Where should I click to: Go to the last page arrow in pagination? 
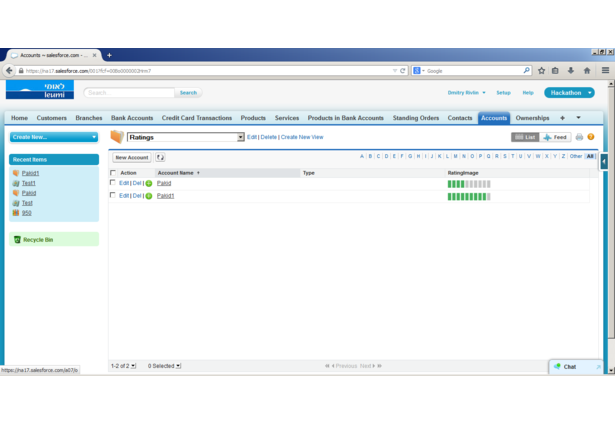pyautogui.click(x=379, y=366)
